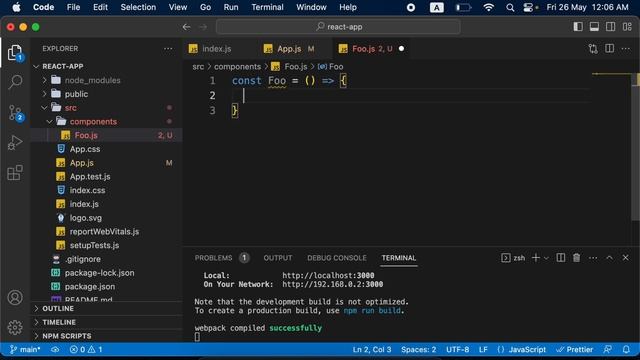Open the Manage gear icon
The height and width of the screenshot is (360, 640).
pyautogui.click(x=15, y=327)
